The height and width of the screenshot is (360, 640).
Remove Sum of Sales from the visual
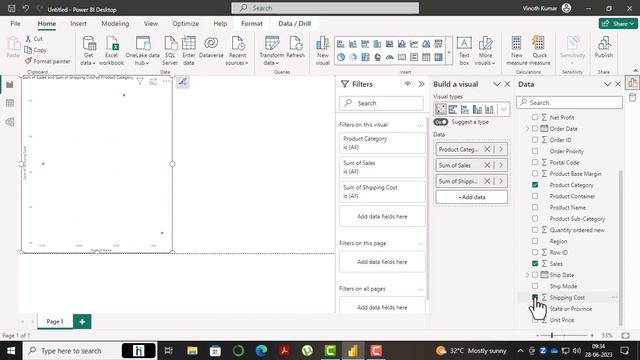(487, 165)
